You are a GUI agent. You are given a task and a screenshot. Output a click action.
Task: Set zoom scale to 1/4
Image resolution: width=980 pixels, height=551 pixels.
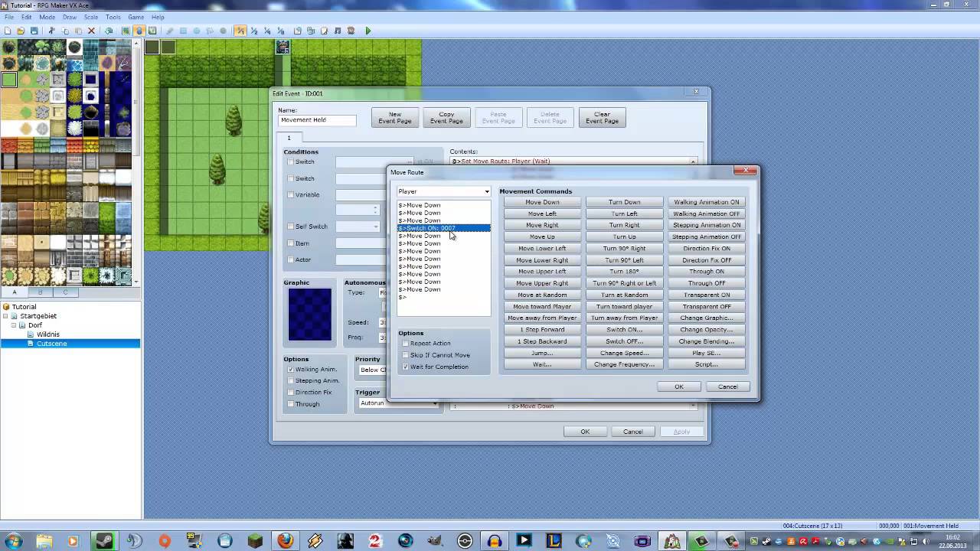click(x=267, y=31)
